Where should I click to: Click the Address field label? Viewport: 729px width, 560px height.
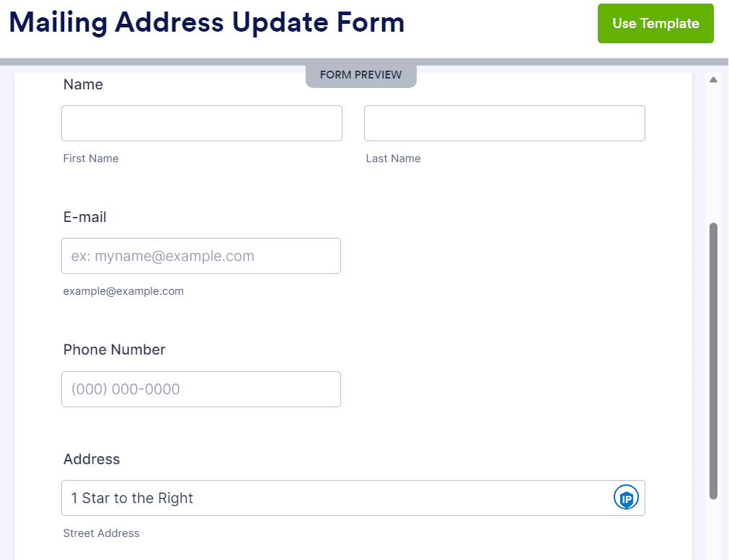tap(92, 459)
